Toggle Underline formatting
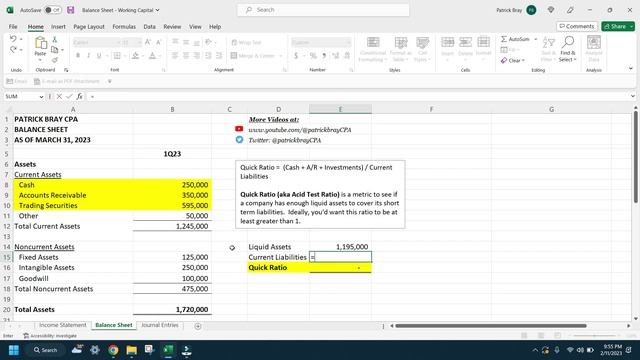This screenshot has height=360, width=640. [99, 56]
